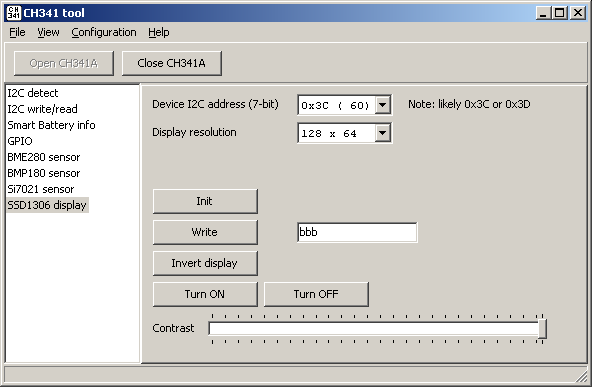
Task: Click the Open CH341A button
Action: click(64, 63)
